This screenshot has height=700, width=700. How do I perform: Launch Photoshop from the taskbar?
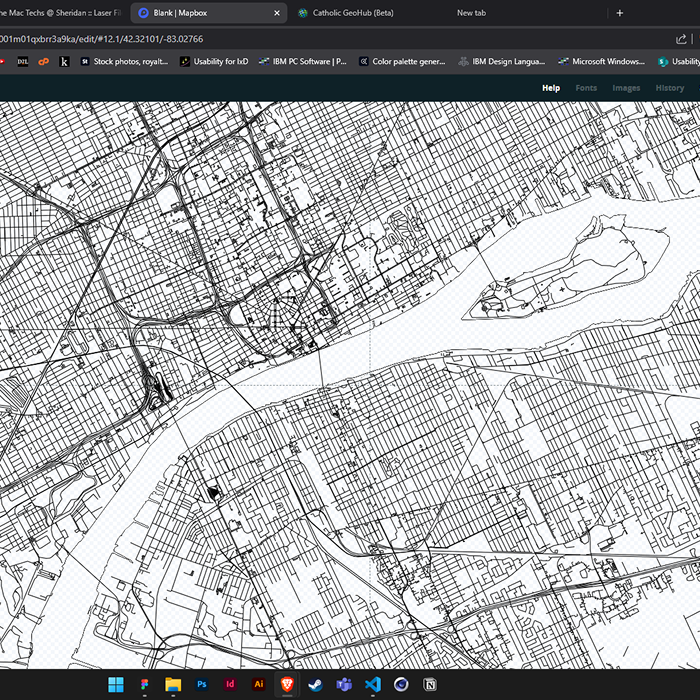[x=201, y=684]
